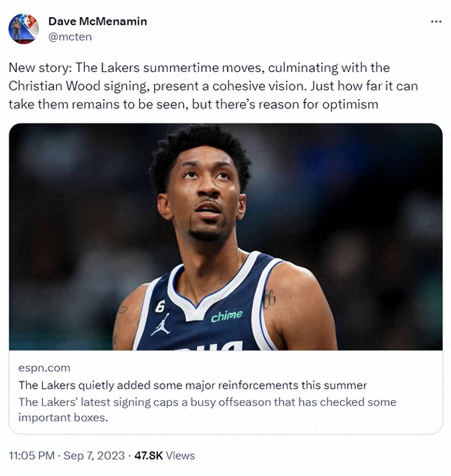Click the shoulder tattoo in the photo
451x476 pixels.
pyautogui.click(x=269, y=300)
